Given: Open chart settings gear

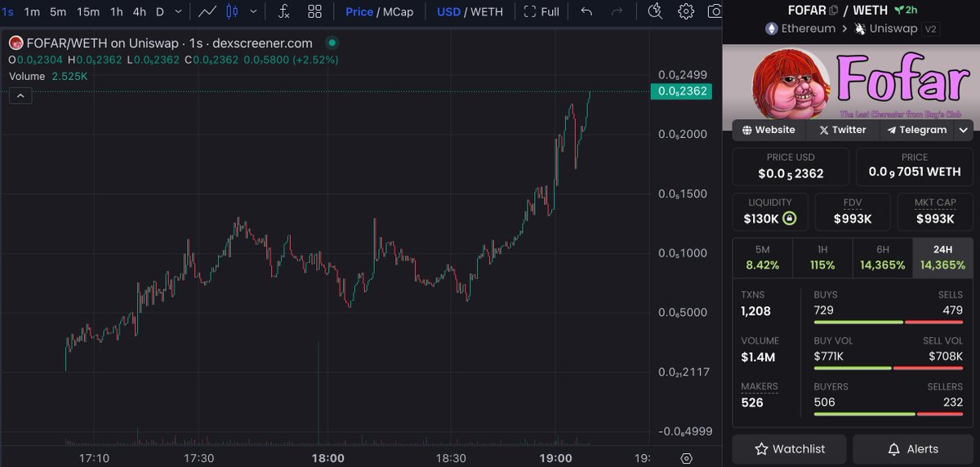Looking at the screenshot, I should click(686, 11).
